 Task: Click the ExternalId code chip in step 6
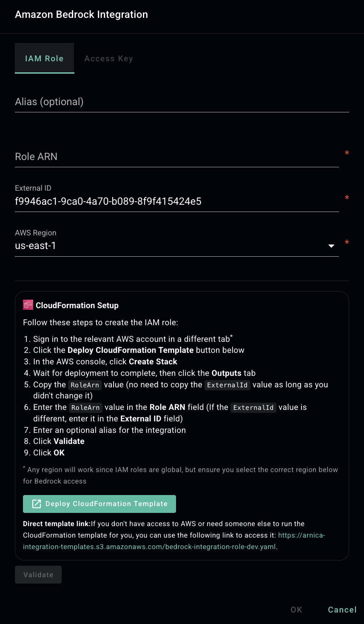[253, 408]
